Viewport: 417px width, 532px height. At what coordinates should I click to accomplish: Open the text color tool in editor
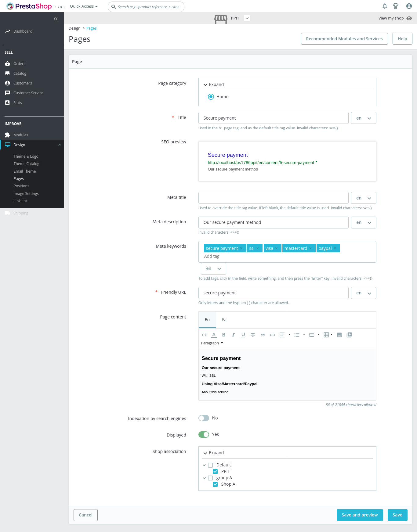(x=214, y=335)
